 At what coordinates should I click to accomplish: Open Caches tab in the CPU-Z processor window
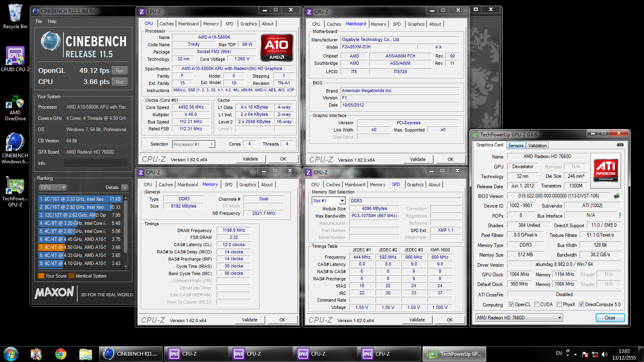(166, 24)
